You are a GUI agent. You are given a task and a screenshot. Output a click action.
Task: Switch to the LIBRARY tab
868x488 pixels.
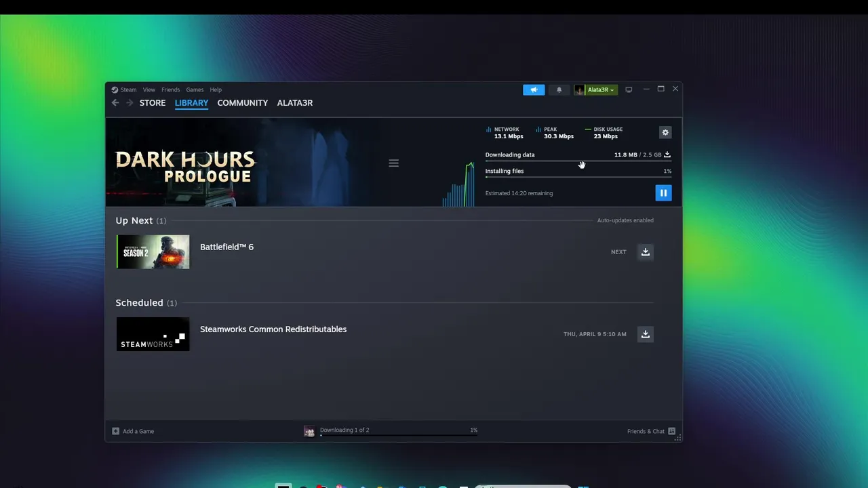191,103
